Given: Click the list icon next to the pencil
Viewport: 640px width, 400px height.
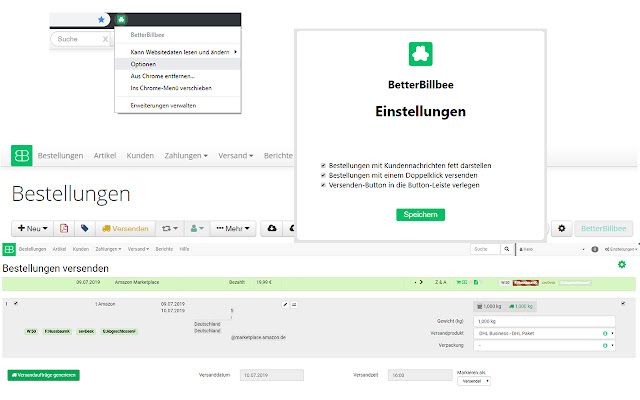Looking at the screenshot, I should [294, 304].
